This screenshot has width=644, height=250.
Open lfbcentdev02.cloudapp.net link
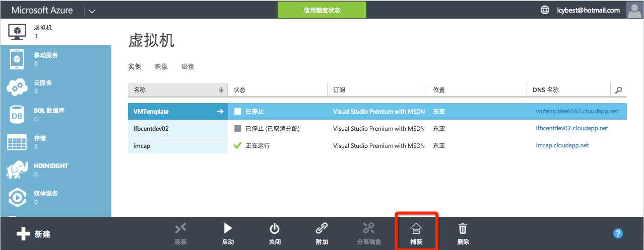572,128
